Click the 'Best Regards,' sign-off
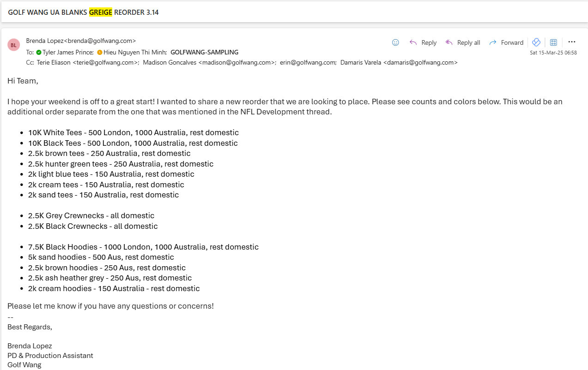This screenshot has height=370, width=588. click(x=30, y=327)
